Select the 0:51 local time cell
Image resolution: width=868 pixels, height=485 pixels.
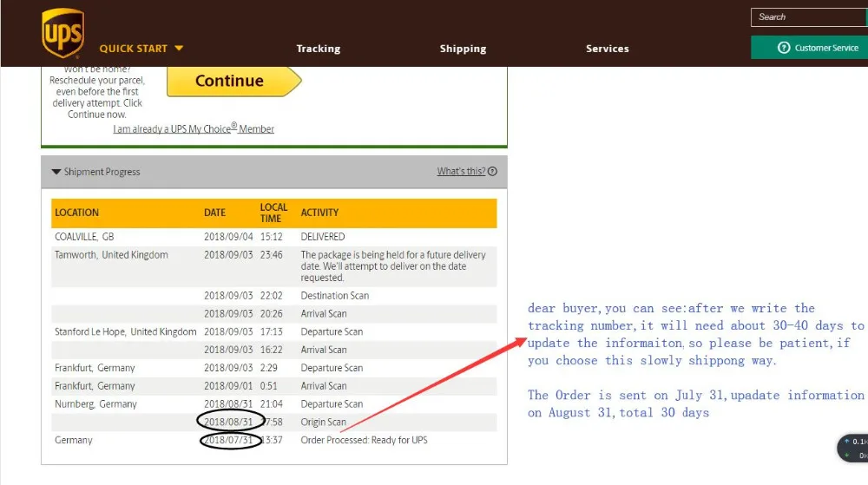point(268,386)
